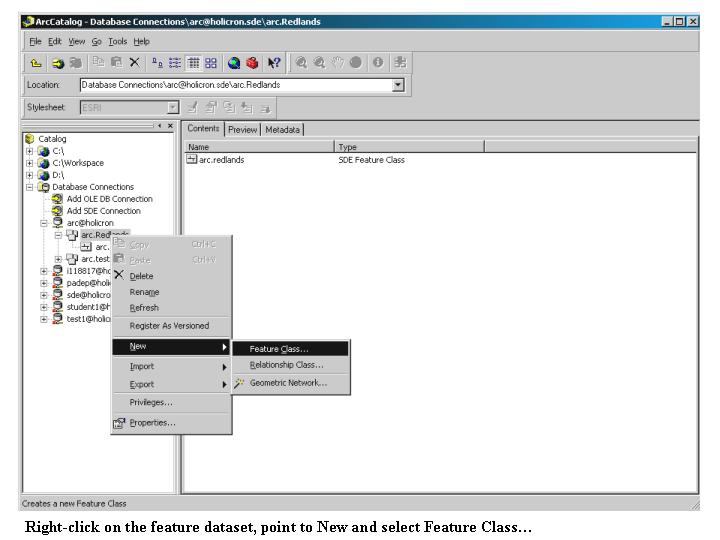Screen dimensions: 720x540
Task: Switch to Details view icon
Action: 192,63
